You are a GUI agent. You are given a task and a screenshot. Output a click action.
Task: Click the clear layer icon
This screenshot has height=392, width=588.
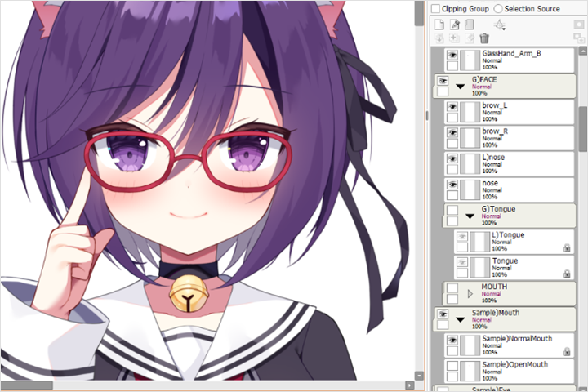coord(469,38)
